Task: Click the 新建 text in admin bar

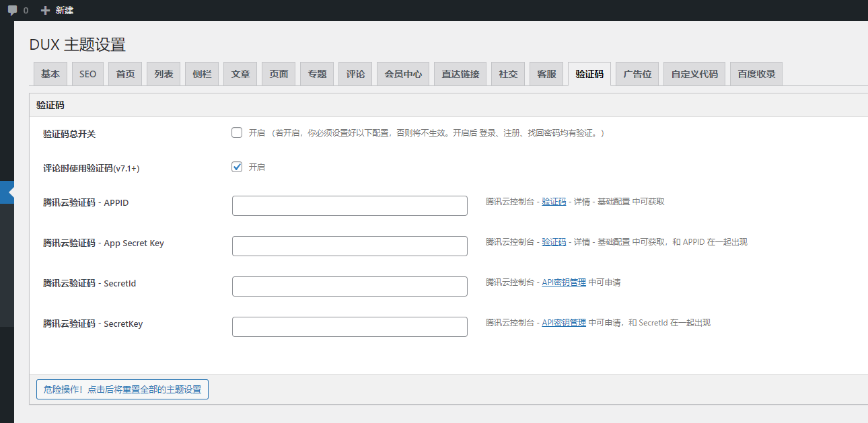Action: click(x=65, y=10)
